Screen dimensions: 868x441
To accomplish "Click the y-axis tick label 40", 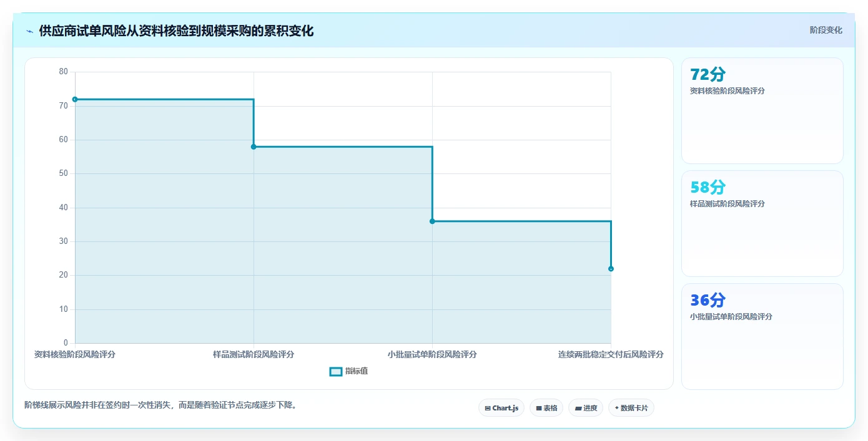I will [x=64, y=208].
